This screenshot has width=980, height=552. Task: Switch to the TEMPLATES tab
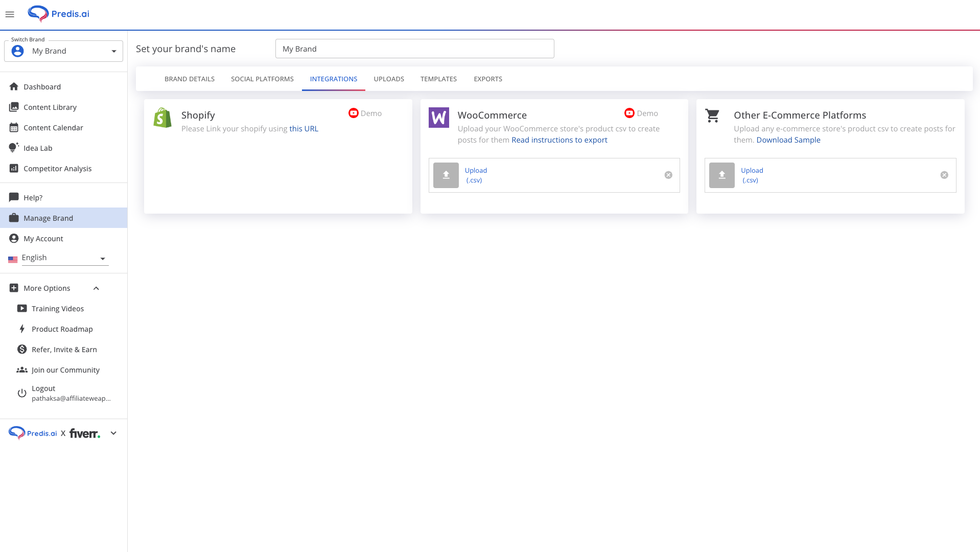pos(438,79)
